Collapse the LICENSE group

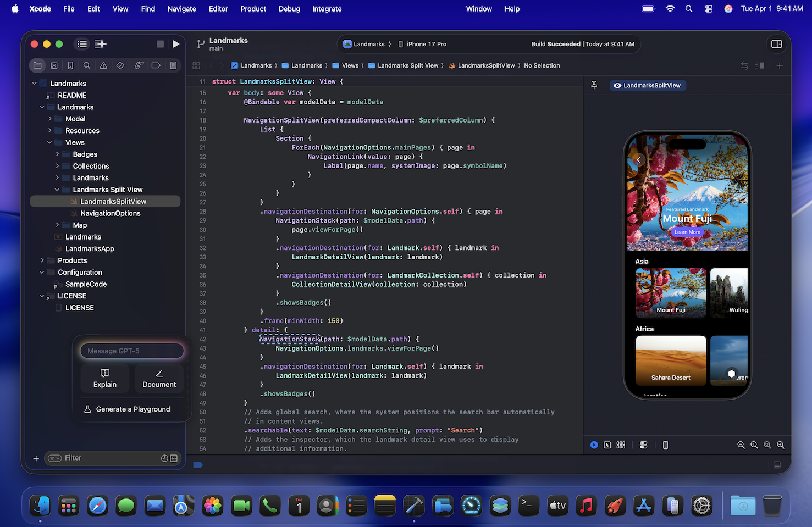(41, 296)
